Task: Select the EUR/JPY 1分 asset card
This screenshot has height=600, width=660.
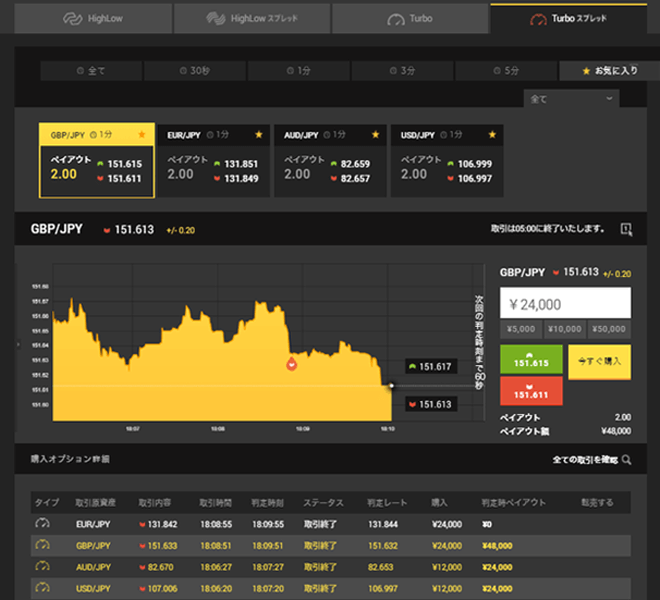Action: 213,160
